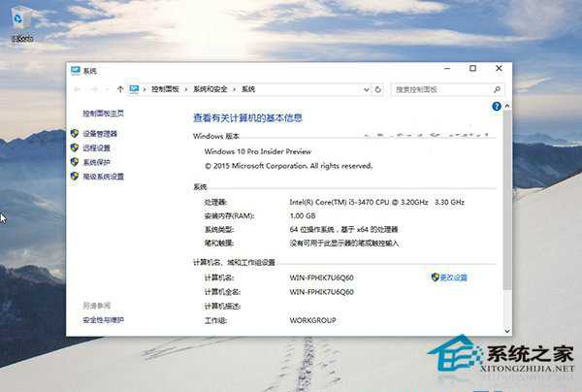Click the System window title icon

coord(76,71)
